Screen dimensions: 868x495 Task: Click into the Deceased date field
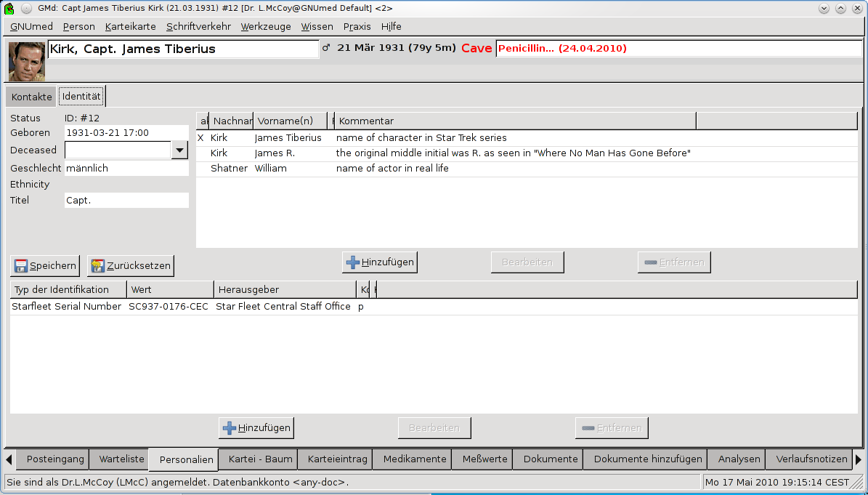click(x=118, y=150)
